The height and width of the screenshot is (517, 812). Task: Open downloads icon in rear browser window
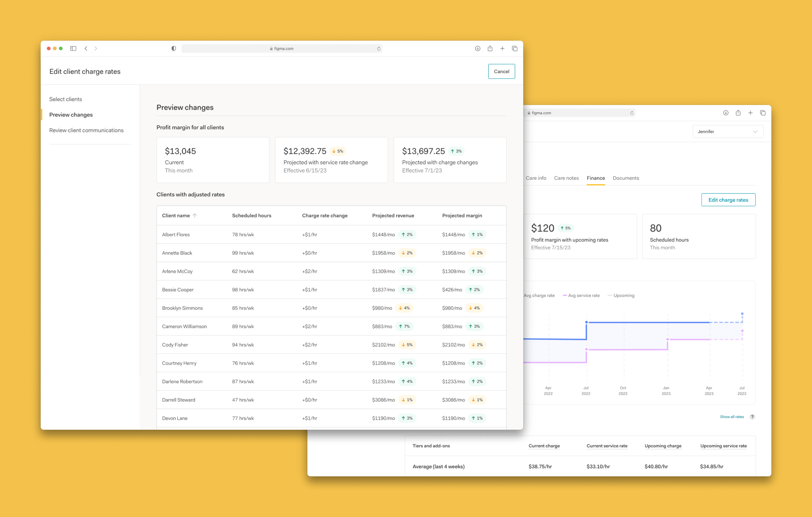coord(726,113)
